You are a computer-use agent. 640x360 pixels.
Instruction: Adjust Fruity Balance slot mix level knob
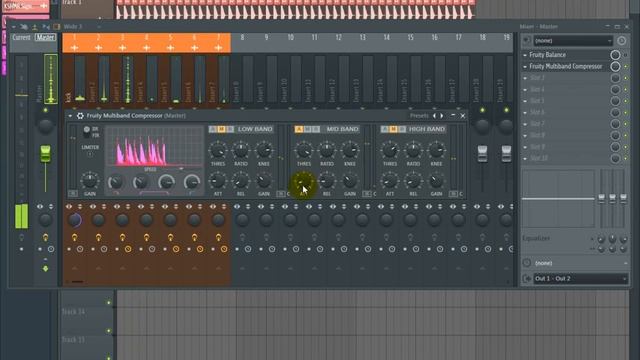[x=616, y=55]
